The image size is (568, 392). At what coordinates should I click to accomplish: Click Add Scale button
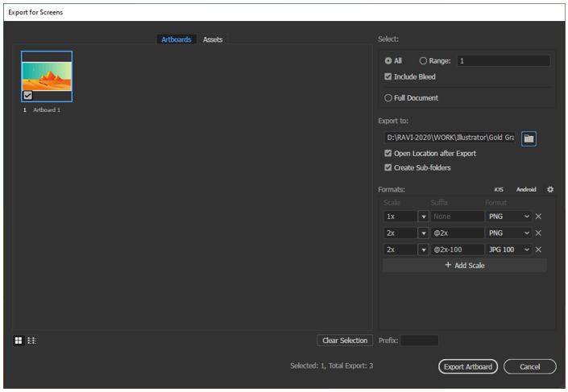point(465,266)
